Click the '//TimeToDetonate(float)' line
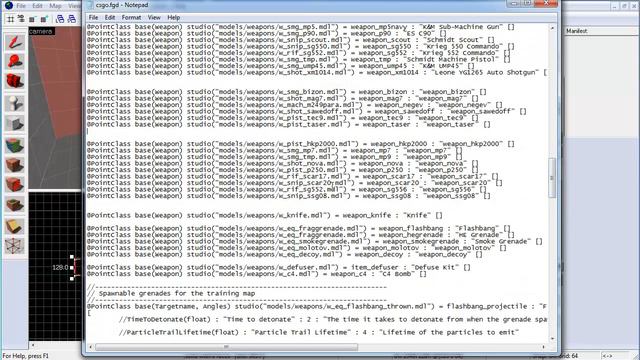Viewport: 640px width, 360px height. 333,319
